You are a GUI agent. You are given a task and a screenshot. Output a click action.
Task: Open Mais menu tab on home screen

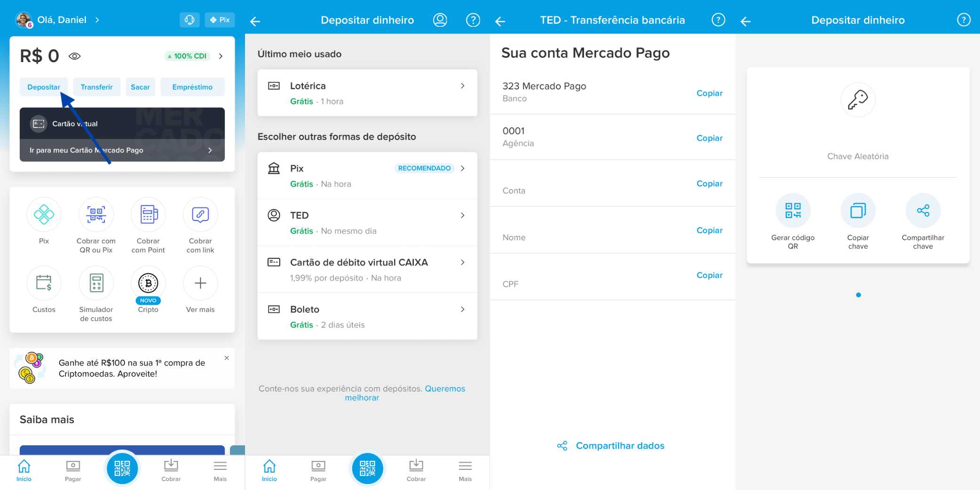(x=220, y=470)
